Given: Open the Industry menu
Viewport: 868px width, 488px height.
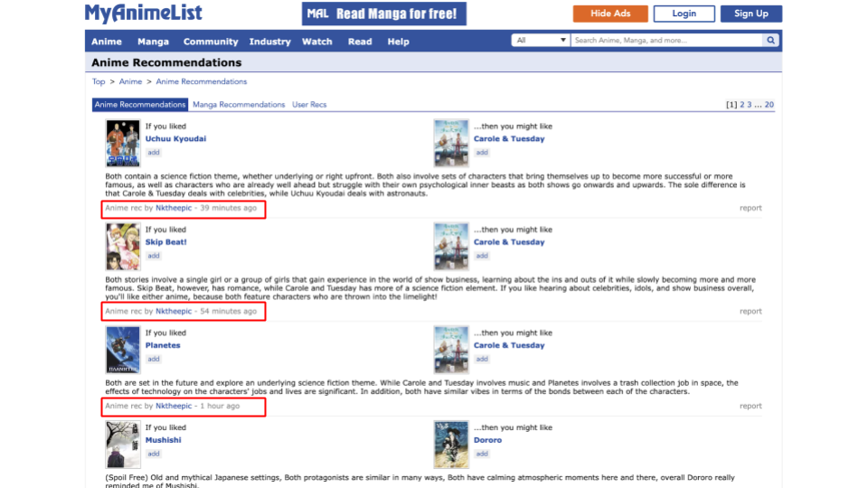Looking at the screenshot, I should tap(269, 42).
